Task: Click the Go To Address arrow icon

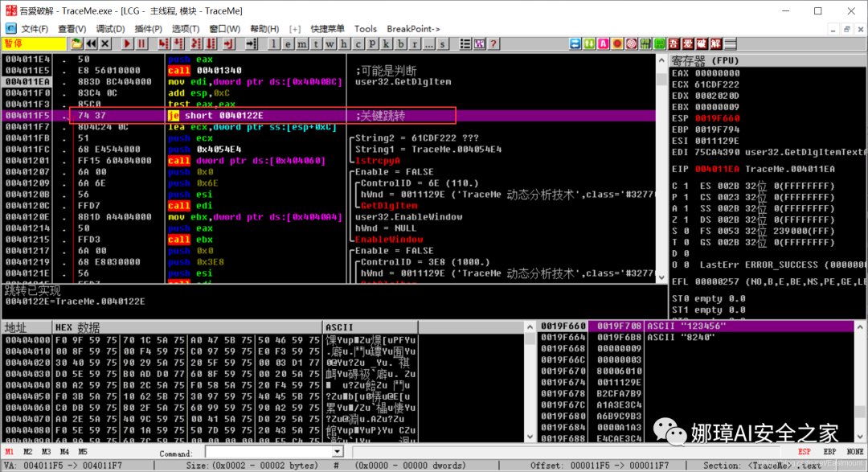Action: point(252,43)
